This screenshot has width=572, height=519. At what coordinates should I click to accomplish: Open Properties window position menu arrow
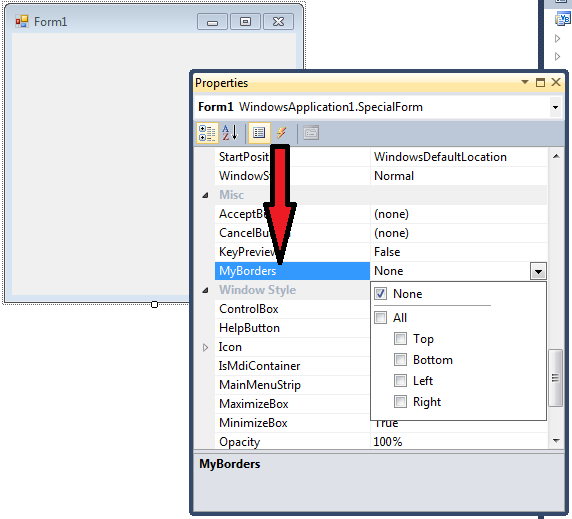(x=525, y=82)
